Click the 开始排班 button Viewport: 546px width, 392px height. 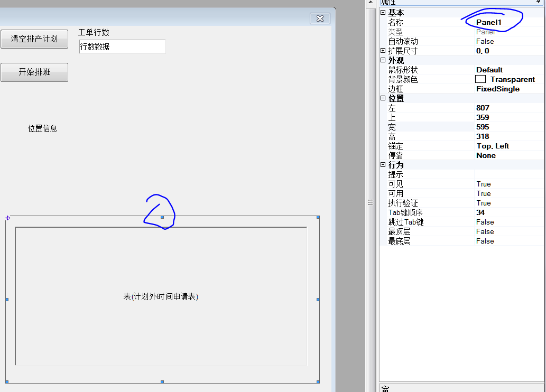[34, 72]
